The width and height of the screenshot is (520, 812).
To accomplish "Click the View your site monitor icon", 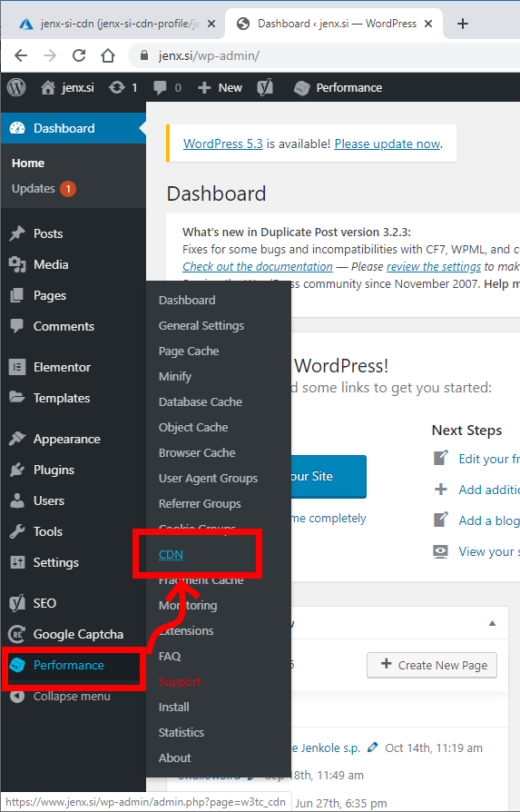I will tap(440, 551).
